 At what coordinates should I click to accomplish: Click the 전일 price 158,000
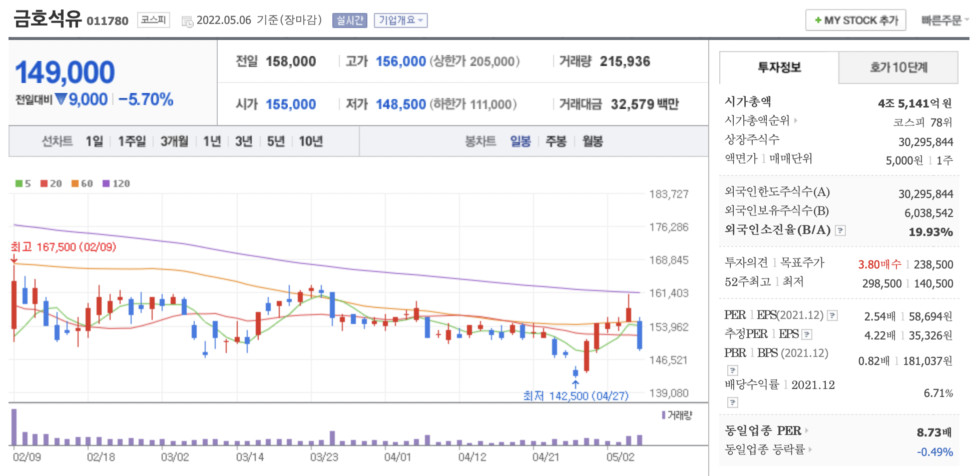click(x=291, y=61)
